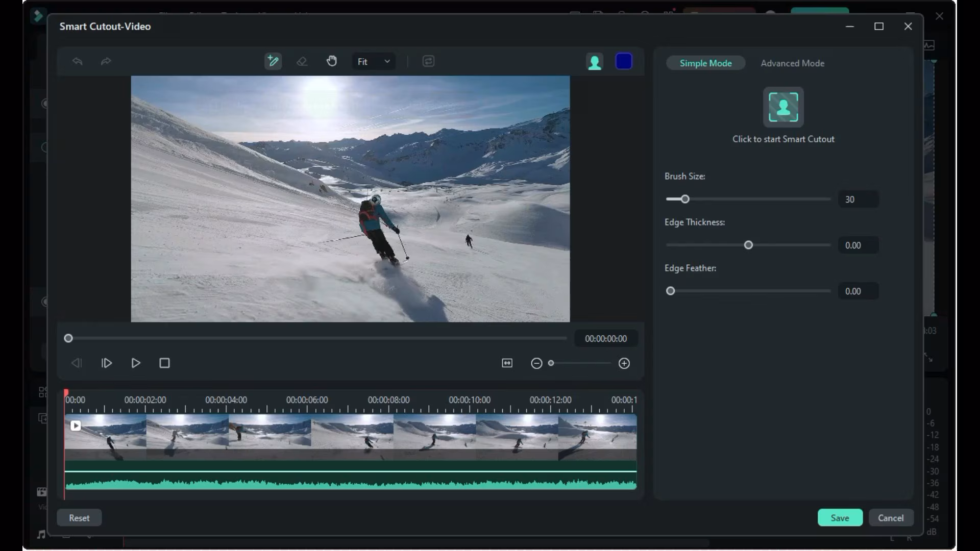Viewport: 980px width, 551px height.
Task: Select the eraser tool
Action: [302, 61]
